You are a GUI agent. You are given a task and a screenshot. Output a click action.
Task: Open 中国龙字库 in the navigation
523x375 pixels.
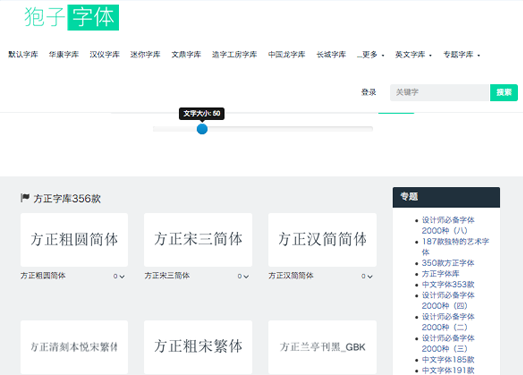[287, 54]
